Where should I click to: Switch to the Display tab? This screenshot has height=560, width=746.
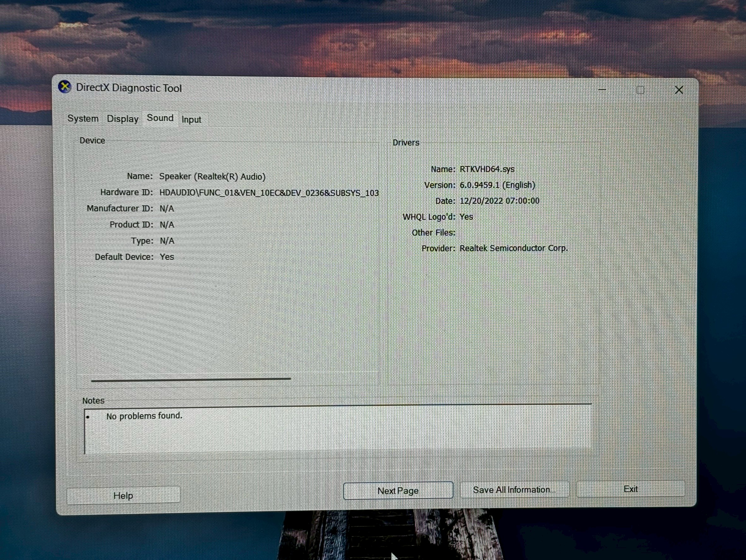(x=122, y=118)
